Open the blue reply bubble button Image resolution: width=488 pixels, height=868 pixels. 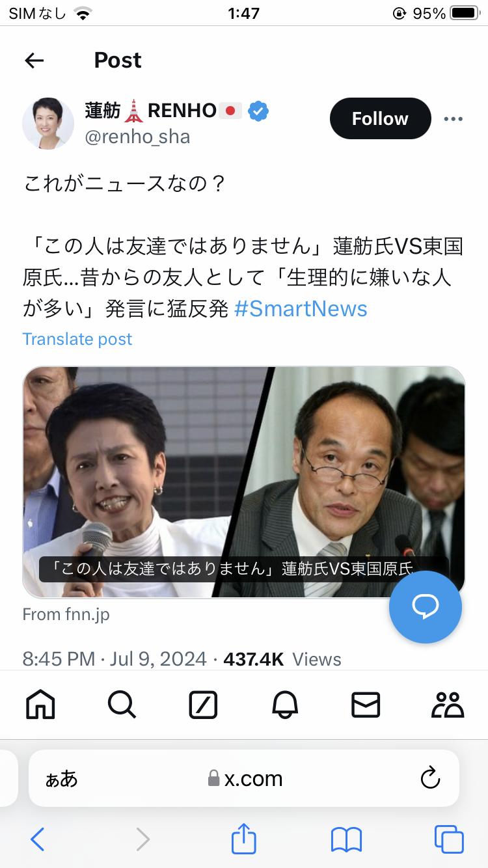coord(426,607)
